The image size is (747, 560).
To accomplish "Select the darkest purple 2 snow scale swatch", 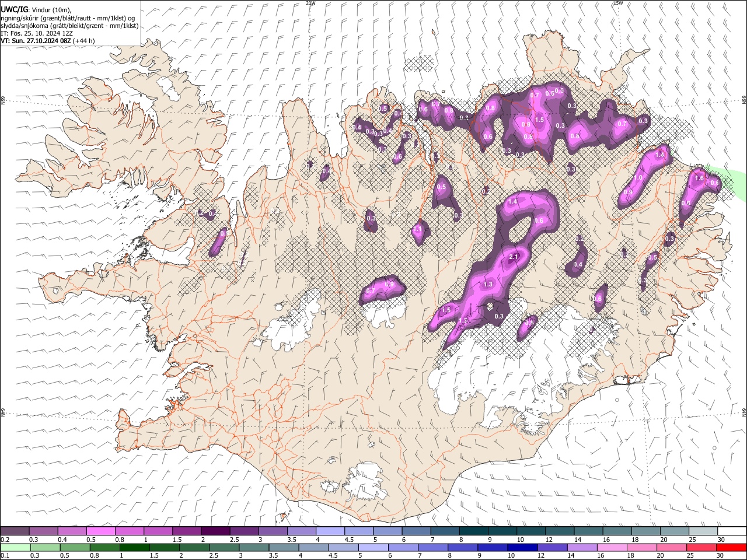I will tap(215, 531).
